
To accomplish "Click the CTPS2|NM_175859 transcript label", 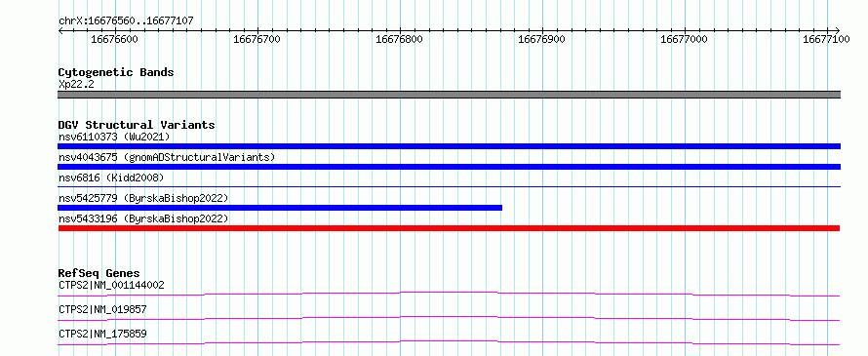I will (x=102, y=334).
